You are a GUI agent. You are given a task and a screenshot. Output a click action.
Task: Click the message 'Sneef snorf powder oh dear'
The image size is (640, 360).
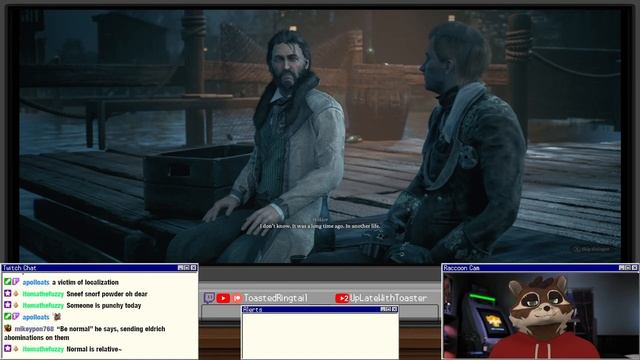(107, 294)
